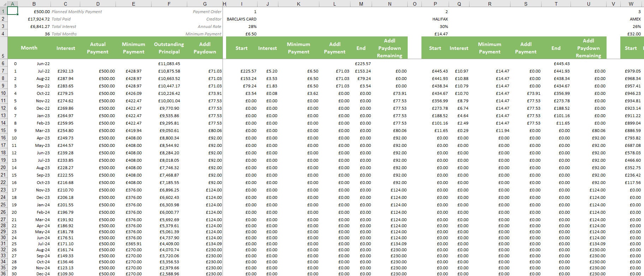Select the interest cell £210.70
The height and width of the screenshot is (276, 644).
pos(65,190)
